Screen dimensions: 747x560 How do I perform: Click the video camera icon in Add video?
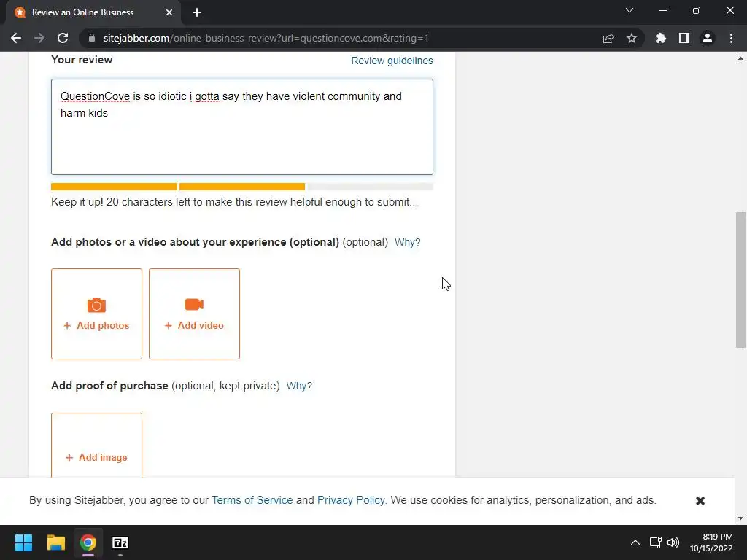coord(194,304)
